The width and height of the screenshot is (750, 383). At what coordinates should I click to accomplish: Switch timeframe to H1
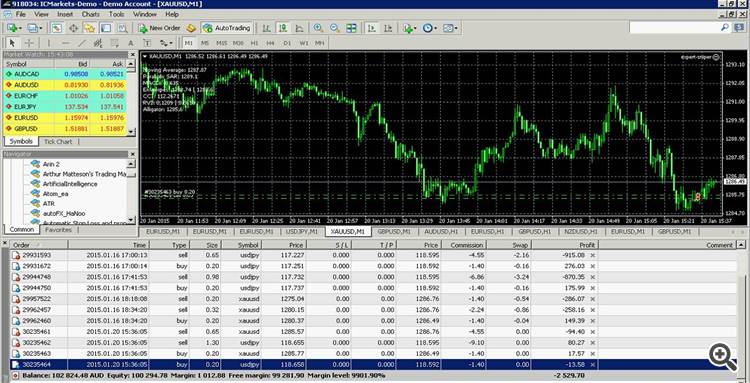coord(254,43)
